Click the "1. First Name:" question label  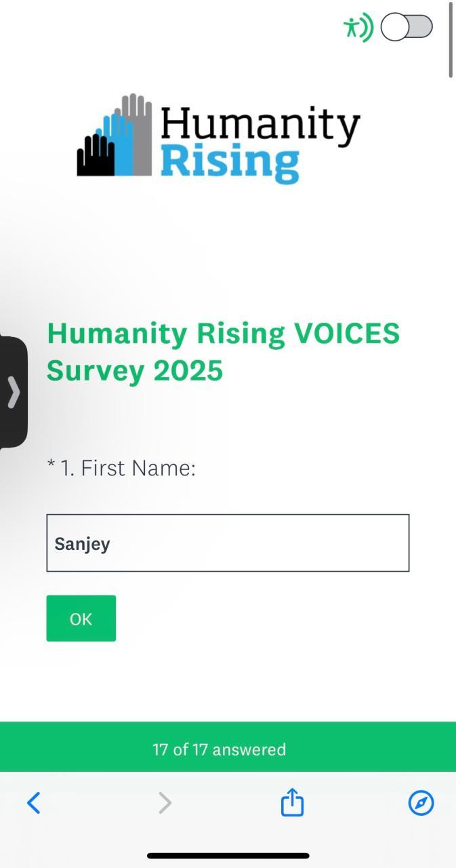(x=128, y=468)
